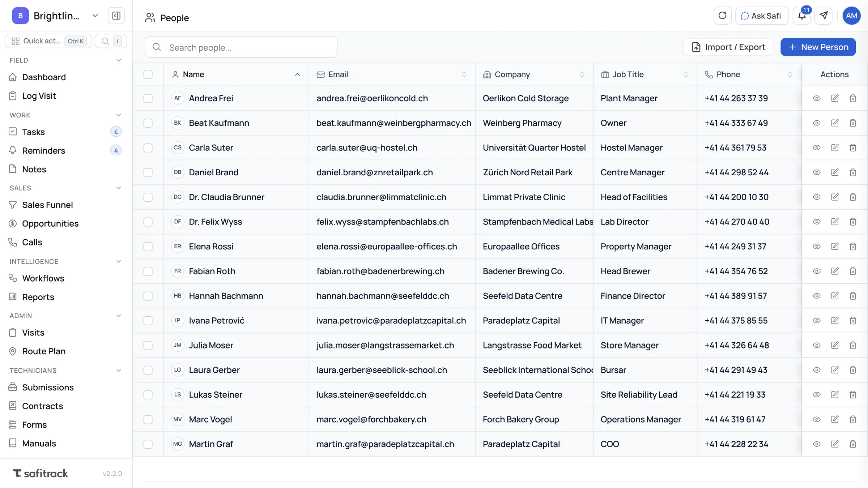Select Andrea Frei row checkbox
The width and height of the screenshot is (868, 488).
point(148,98)
